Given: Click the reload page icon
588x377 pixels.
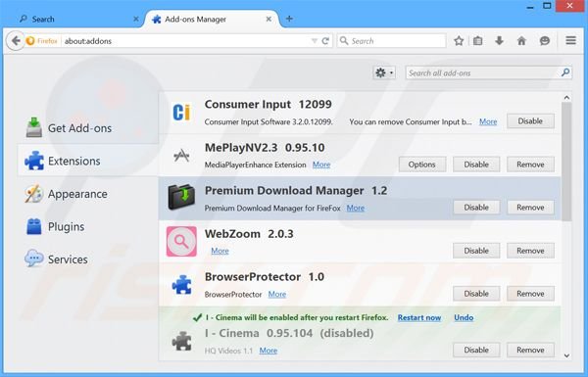Looking at the screenshot, I should pos(325,41).
